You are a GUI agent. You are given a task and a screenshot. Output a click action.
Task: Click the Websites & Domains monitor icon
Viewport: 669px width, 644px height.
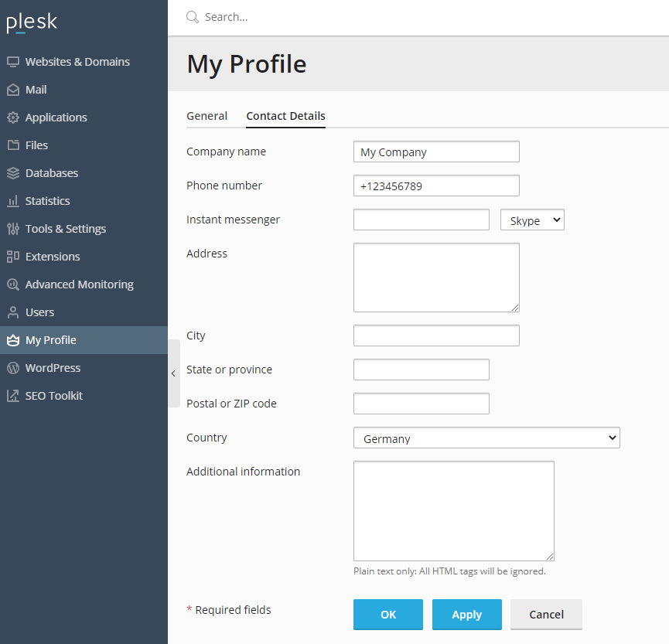[x=13, y=62]
